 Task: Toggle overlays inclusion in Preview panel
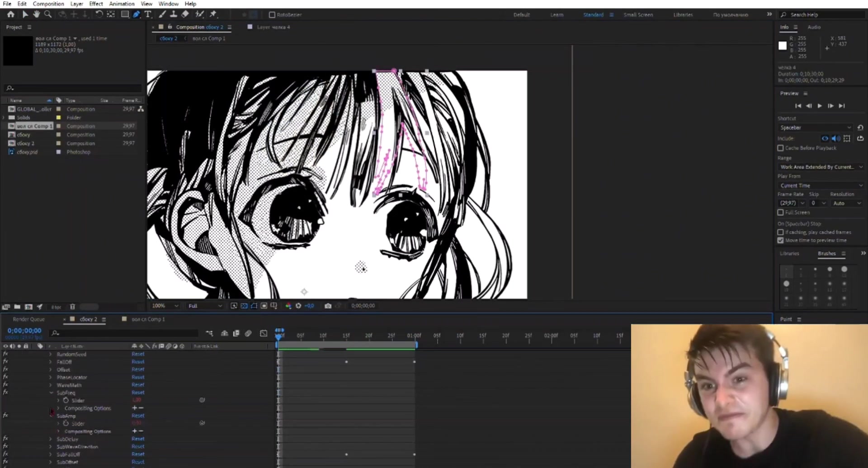(847, 139)
